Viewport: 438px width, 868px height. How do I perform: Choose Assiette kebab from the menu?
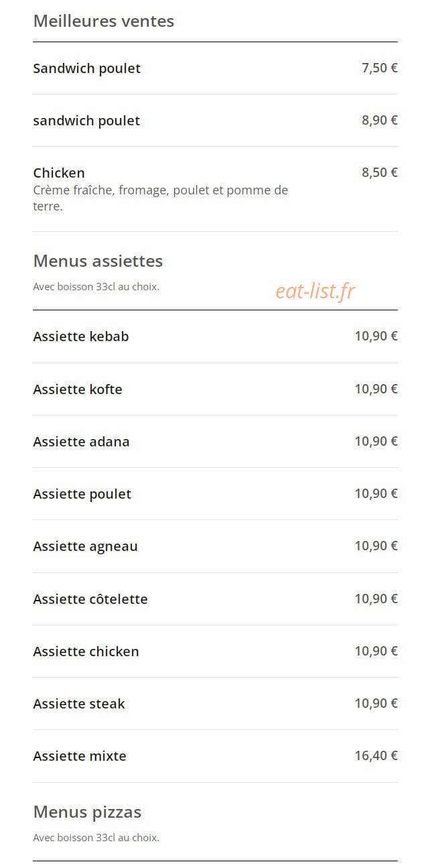click(215, 336)
